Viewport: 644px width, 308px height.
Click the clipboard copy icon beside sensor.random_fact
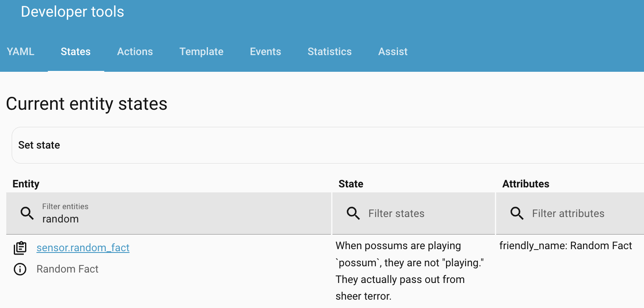pos(20,248)
